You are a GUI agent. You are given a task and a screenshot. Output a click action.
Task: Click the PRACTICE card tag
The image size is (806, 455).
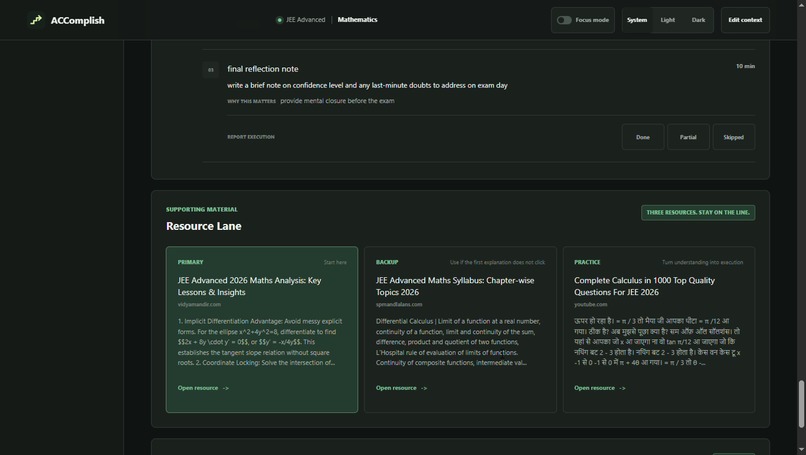coord(587,262)
